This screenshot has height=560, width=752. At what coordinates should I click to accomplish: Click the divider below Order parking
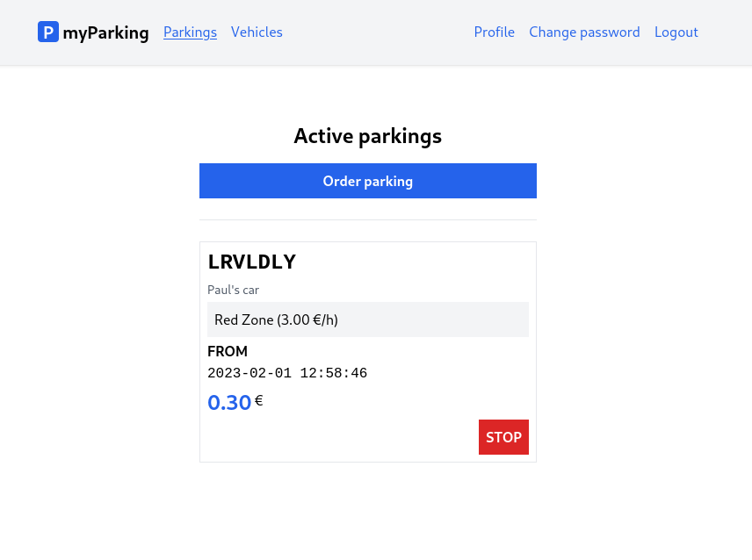click(x=368, y=220)
